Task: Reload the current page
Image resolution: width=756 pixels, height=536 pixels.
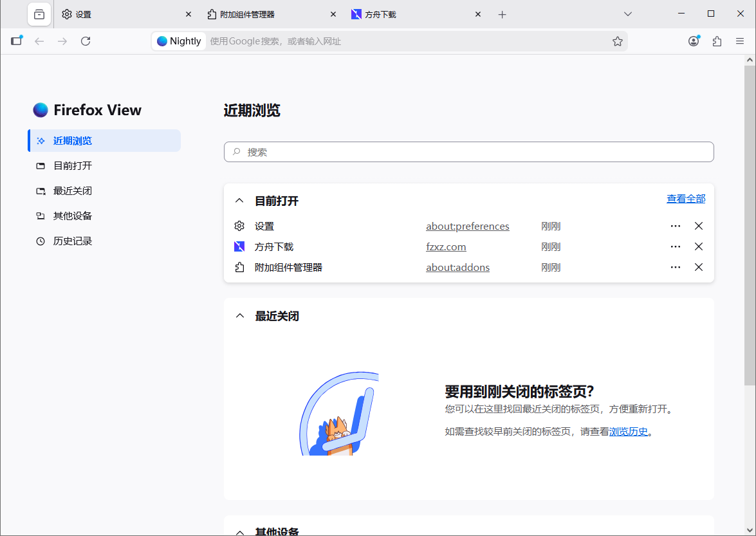Action: tap(86, 41)
